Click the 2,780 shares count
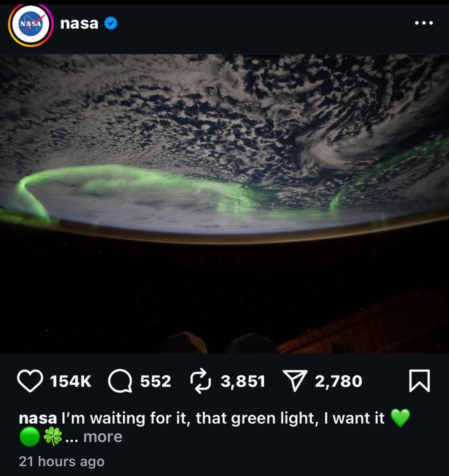 click(339, 381)
